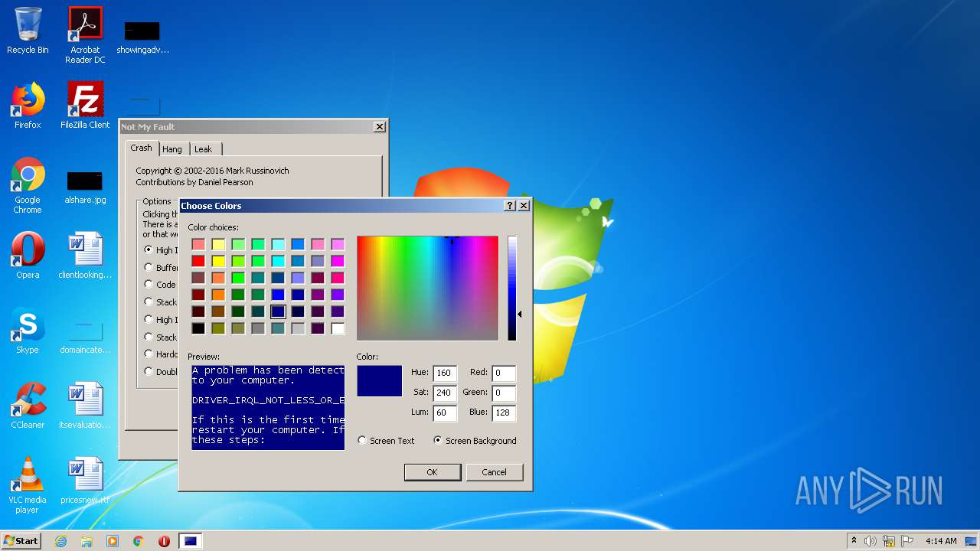Cancel the Choose Colors dialog

(x=494, y=472)
